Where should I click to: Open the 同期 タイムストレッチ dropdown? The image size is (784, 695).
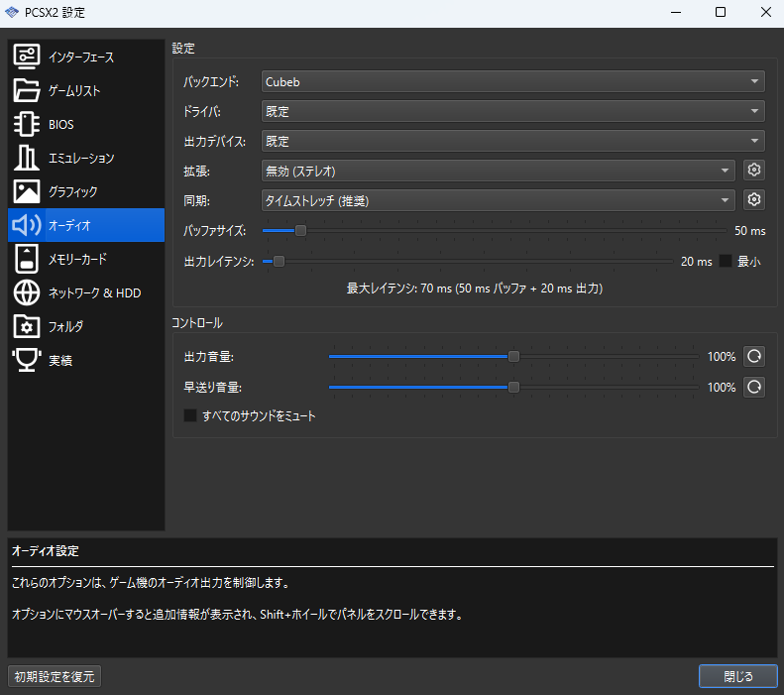[x=498, y=200]
